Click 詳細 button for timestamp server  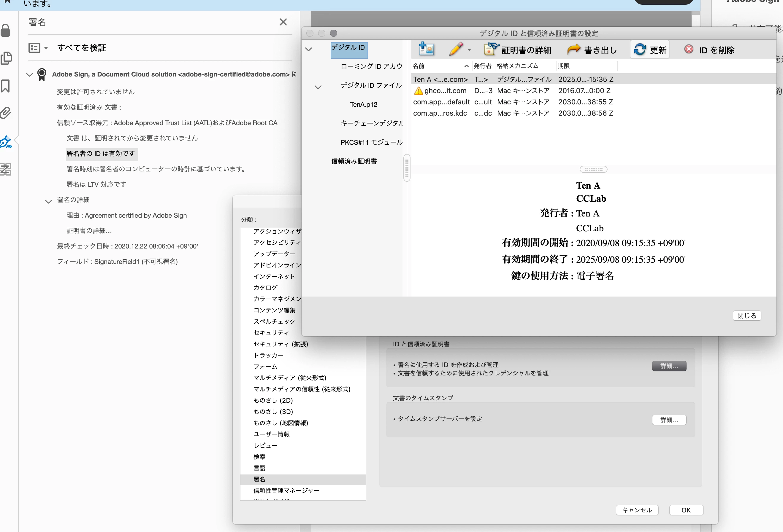pos(669,420)
